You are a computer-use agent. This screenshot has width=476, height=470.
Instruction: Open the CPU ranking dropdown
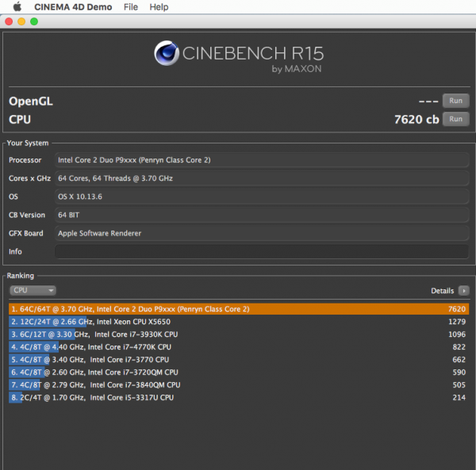[x=33, y=290]
